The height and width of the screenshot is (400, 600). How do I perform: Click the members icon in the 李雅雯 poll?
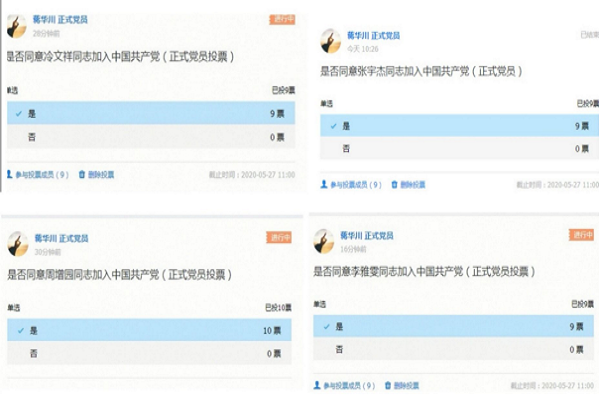coord(317,385)
